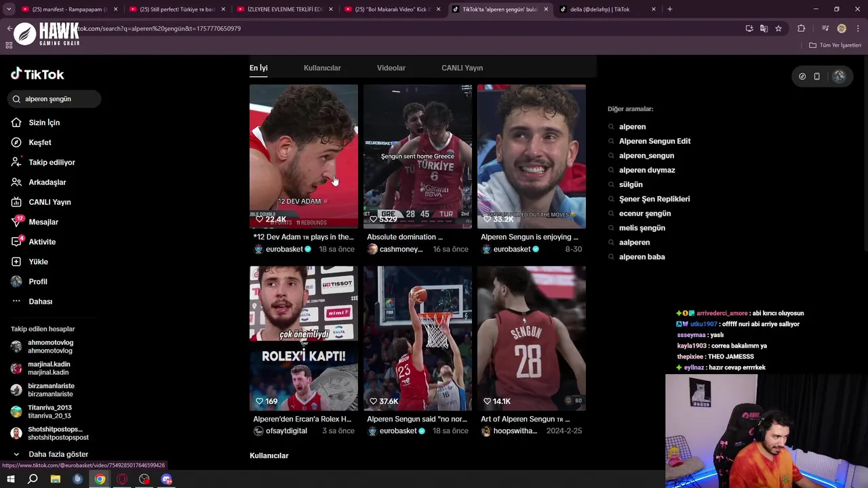This screenshot has height=488, width=868.
Task: Click hoopswitha uploader name
Action: tap(515, 431)
